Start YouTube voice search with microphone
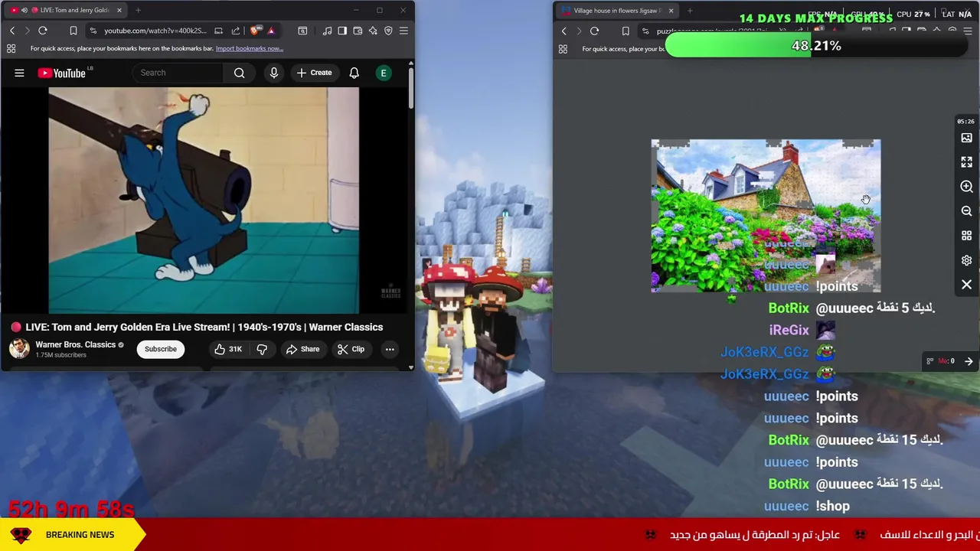 click(x=274, y=73)
